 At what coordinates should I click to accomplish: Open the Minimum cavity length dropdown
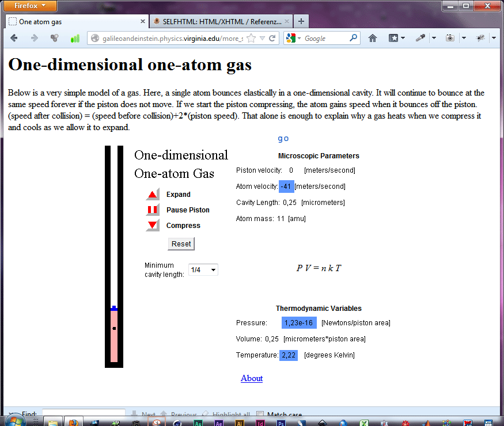pos(203,269)
